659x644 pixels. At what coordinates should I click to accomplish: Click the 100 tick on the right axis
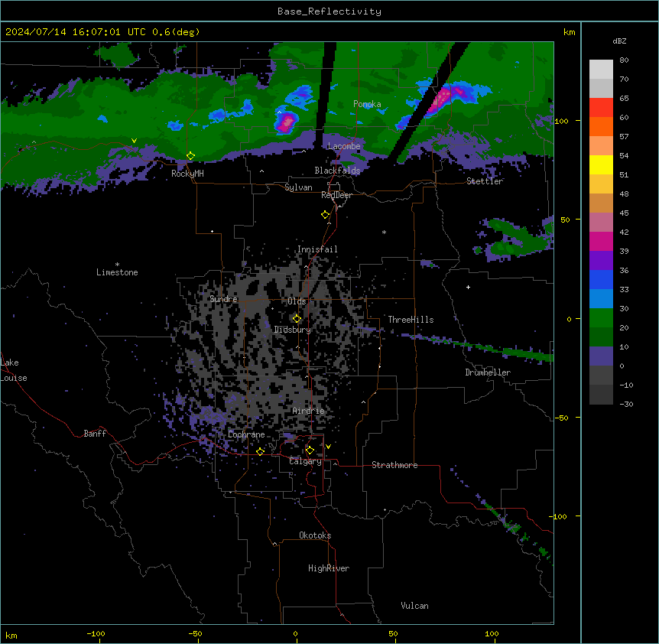tap(561, 121)
